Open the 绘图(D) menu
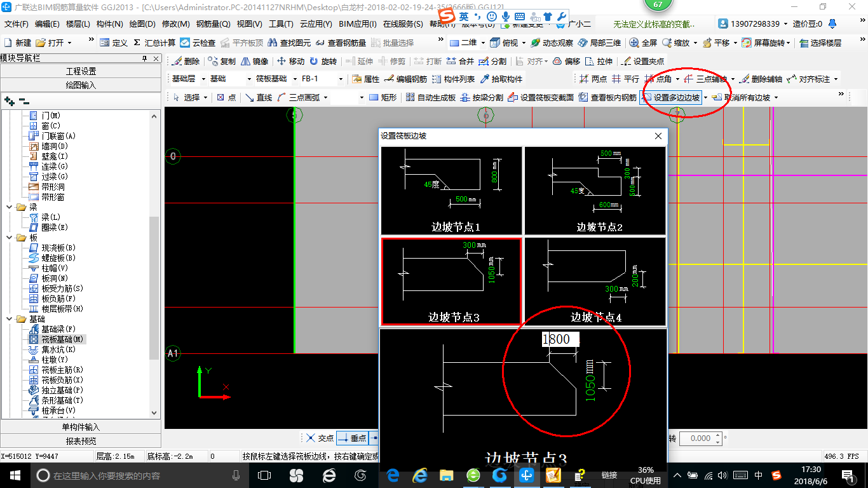This screenshot has height=488, width=868. pyautogui.click(x=142, y=24)
